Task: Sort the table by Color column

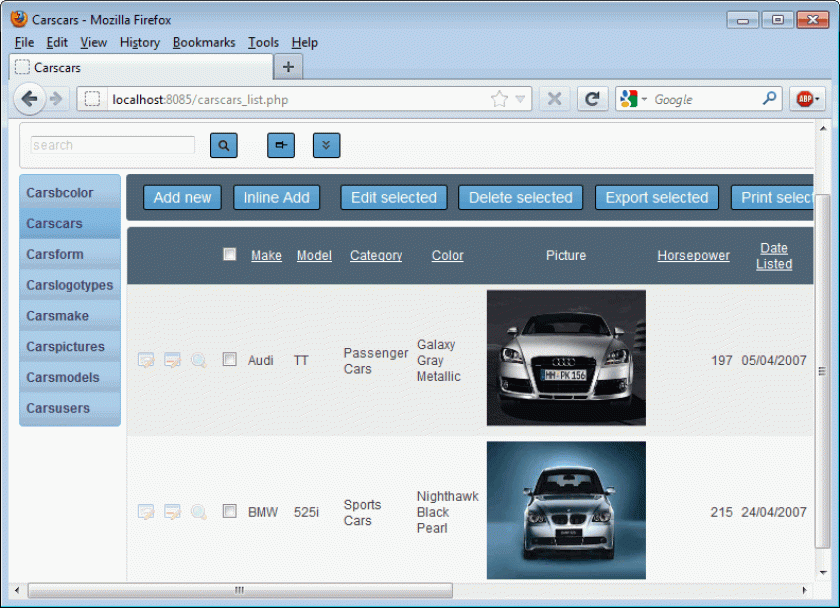Action: tap(447, 256)
